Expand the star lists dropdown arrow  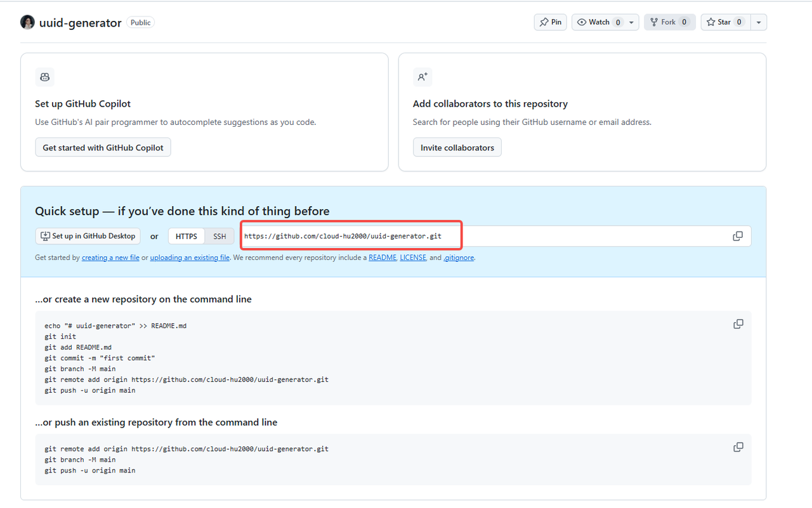coord(759,22)
